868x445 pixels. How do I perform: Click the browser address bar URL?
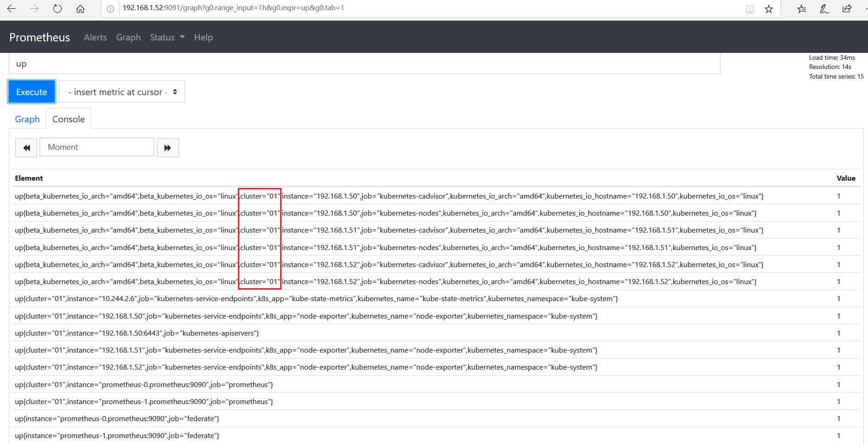[233, 8]
